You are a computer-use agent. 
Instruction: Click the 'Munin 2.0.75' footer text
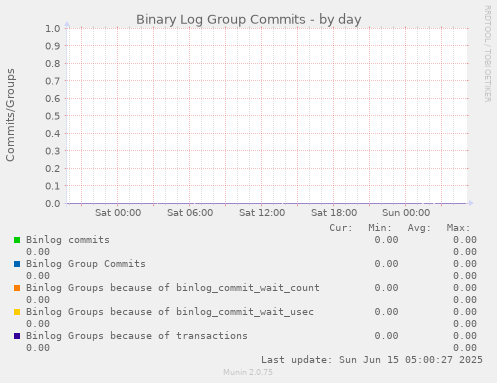point(248,372)
